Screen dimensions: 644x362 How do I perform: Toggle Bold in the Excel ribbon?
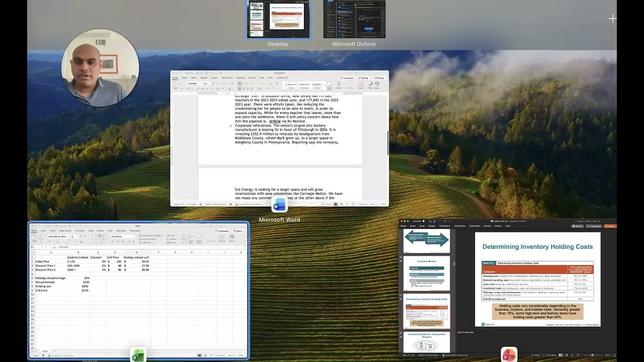[49, 241]
